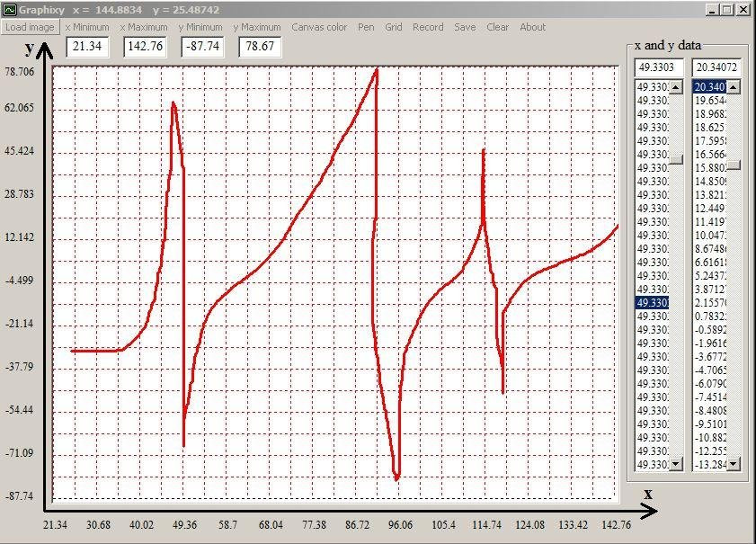
Task: Select y value -6.0790 in list
Action: click(x=710, y=384)
